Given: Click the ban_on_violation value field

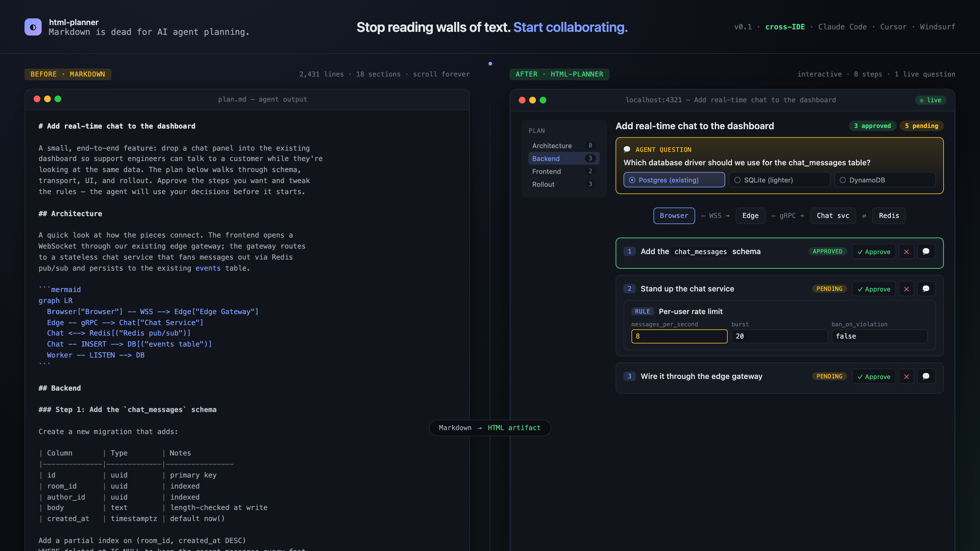Looking at the screenshot, I should coord(880,336).
